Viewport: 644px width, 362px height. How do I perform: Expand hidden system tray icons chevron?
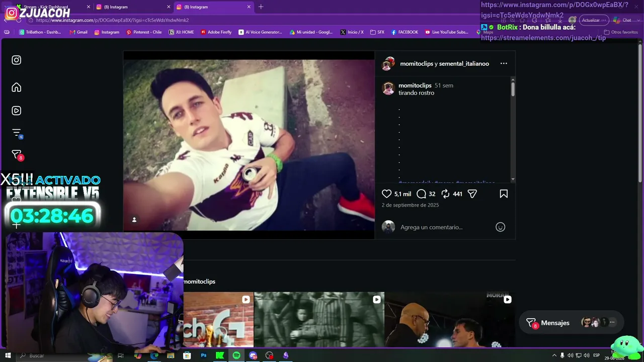point(554,355)
